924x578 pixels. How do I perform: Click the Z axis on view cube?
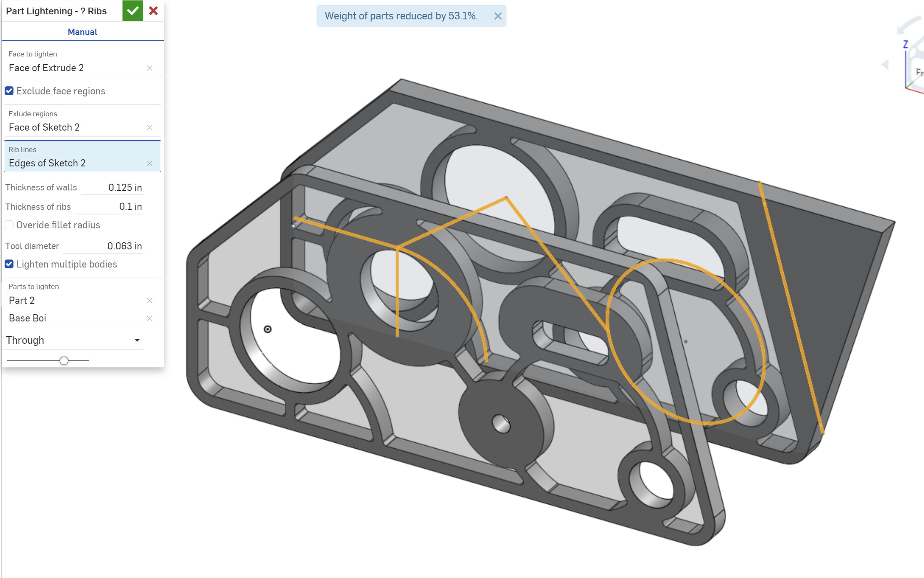click(905, 44)
